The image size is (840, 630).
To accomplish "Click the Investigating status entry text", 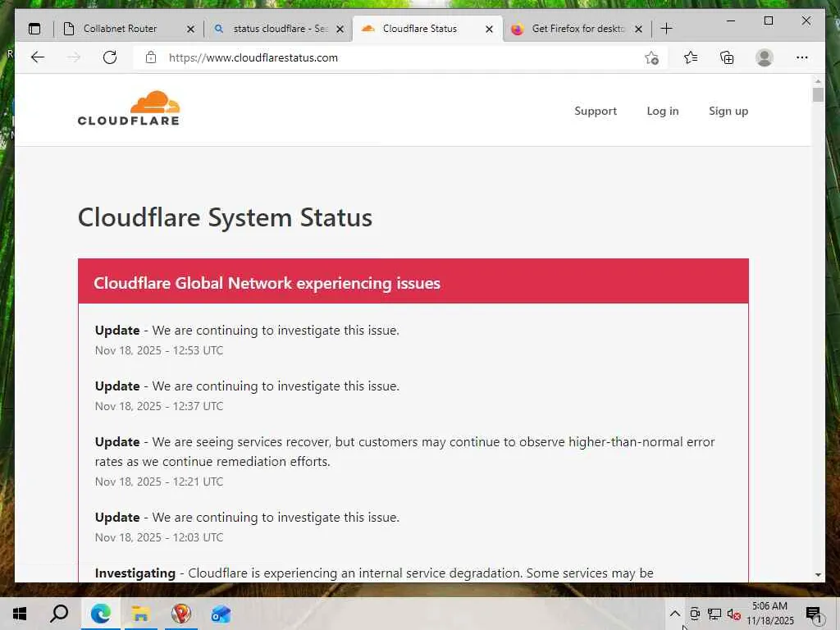I will point(374,573).
